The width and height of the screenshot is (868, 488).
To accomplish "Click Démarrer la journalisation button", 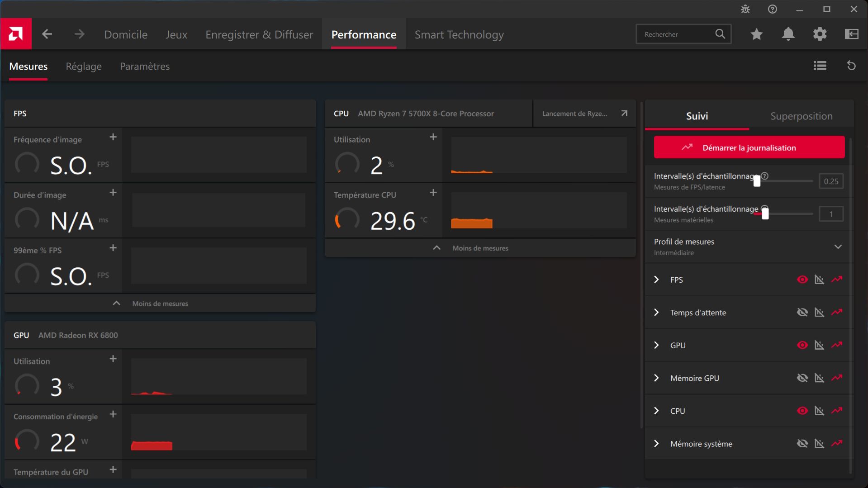I will pos(749,147).
